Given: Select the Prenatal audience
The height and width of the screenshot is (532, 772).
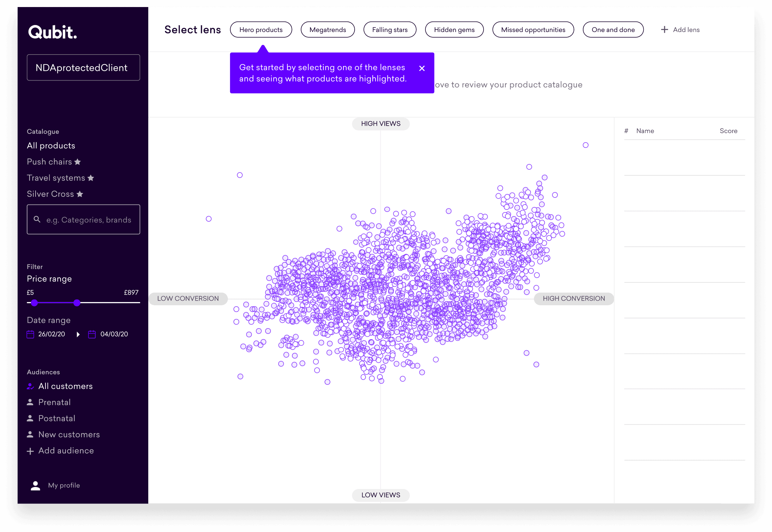Looking at the screenshot, I should click(x=54, y=402).
